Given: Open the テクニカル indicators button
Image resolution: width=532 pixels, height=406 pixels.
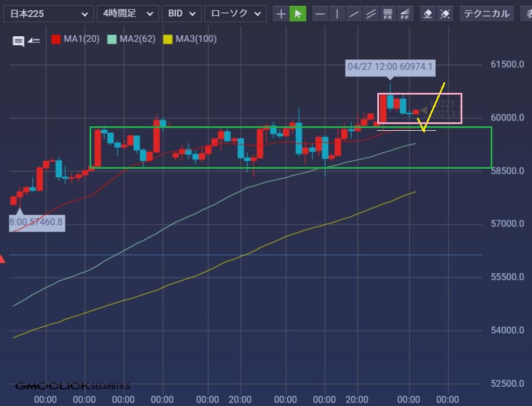Looking at the screenshot, I should click(x=487, y=14).
